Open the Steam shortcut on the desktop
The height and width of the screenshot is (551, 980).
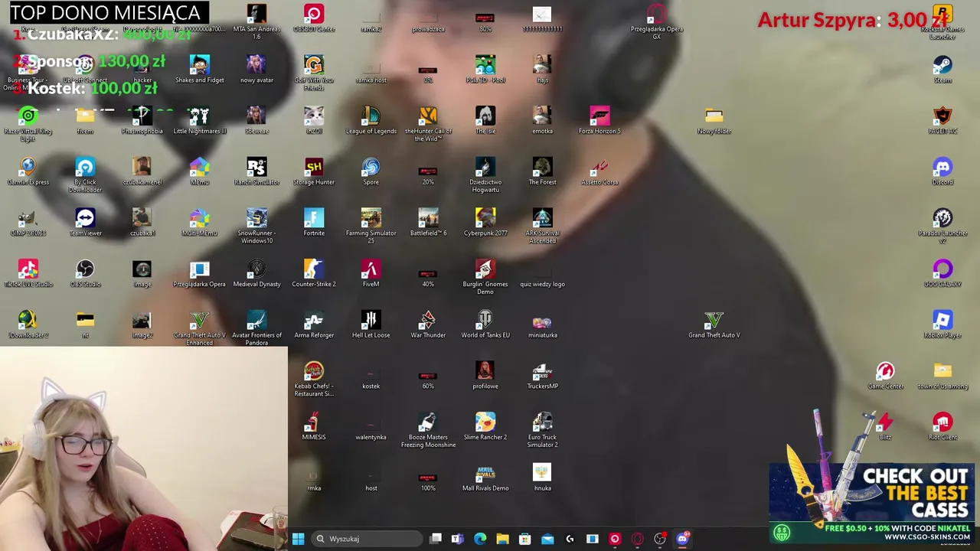pos(942,69)
